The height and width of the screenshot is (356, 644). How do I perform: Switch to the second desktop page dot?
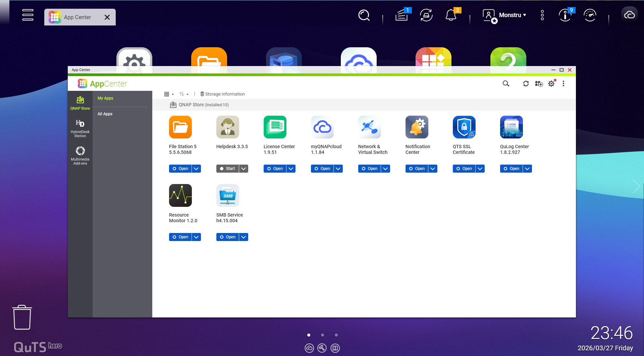click(322, 335)
